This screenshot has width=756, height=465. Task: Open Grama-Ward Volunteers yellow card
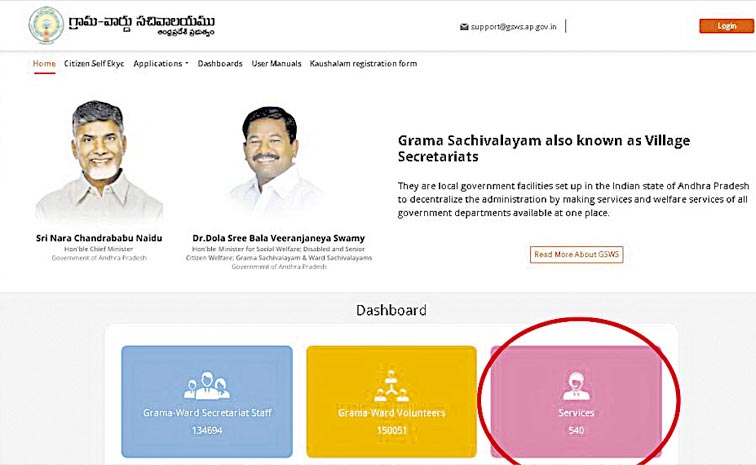pos(392,401)
